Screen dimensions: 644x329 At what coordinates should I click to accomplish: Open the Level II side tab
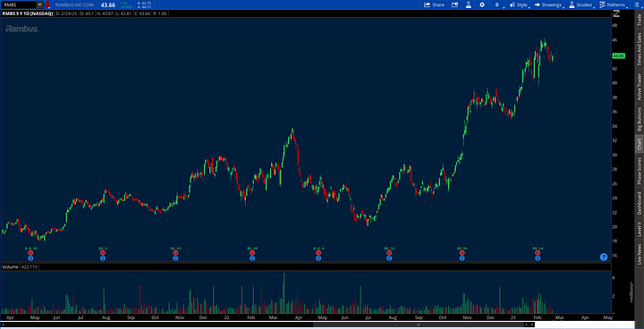(639, 229)
